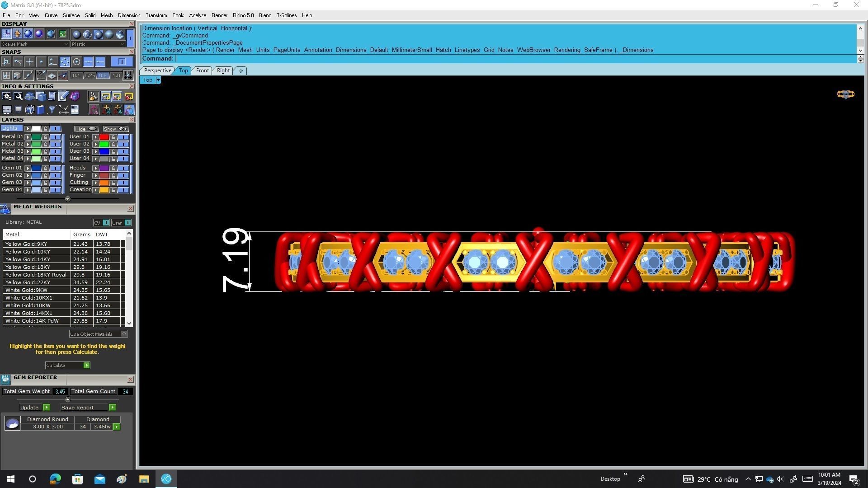The width and height of the screenshot is (868, 488).
Task: Open the T-Splines menu
Action: coord(286,15)
